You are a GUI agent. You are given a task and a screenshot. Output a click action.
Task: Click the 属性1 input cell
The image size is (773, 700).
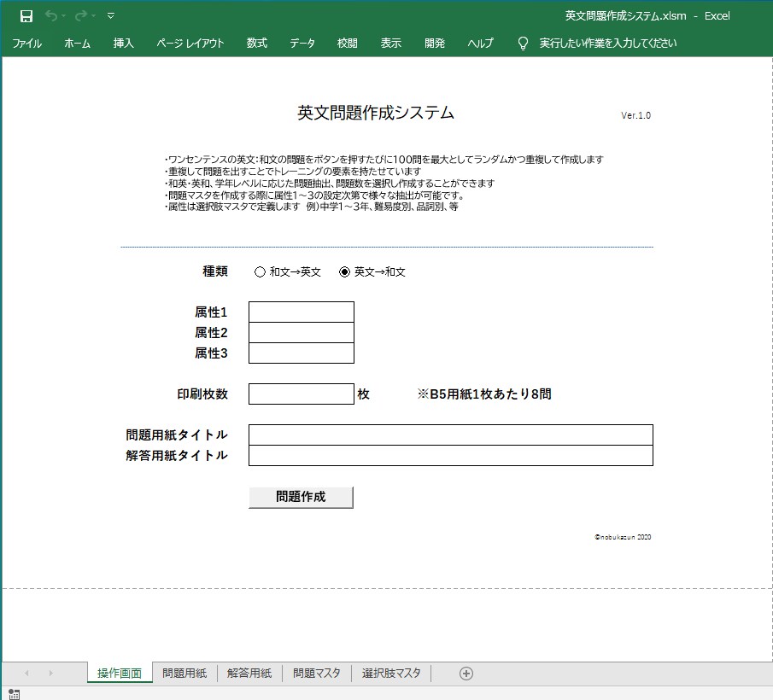302,312
